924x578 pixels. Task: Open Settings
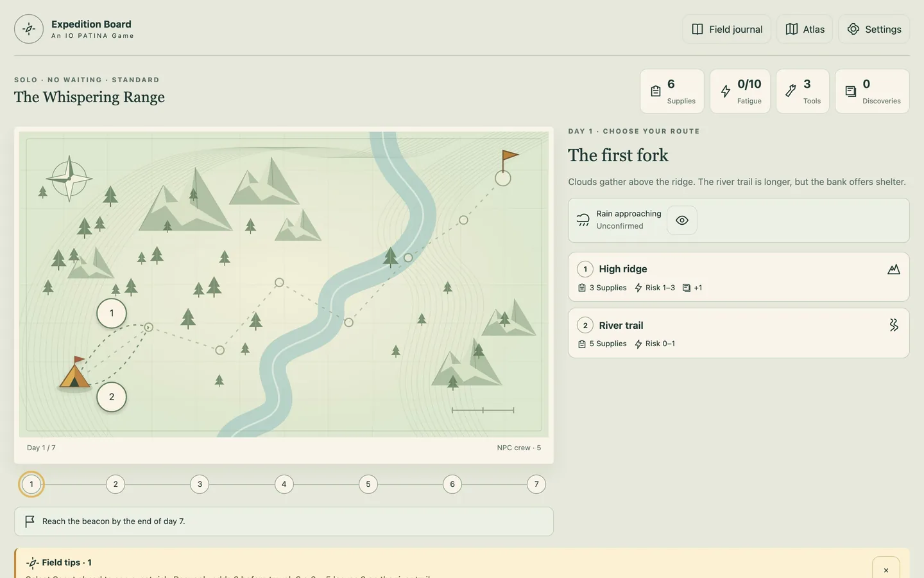[x=874, y=29]
